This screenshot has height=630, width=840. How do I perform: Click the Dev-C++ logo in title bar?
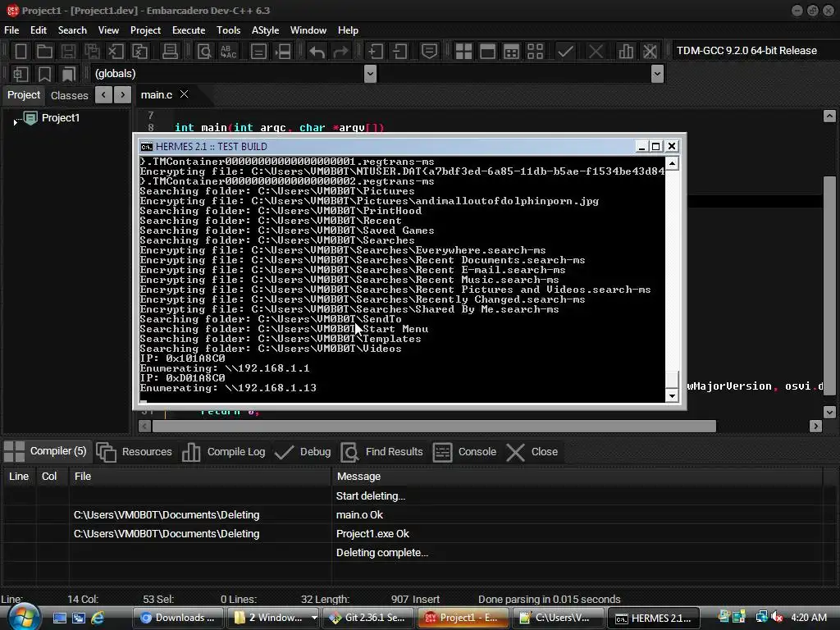11,10
